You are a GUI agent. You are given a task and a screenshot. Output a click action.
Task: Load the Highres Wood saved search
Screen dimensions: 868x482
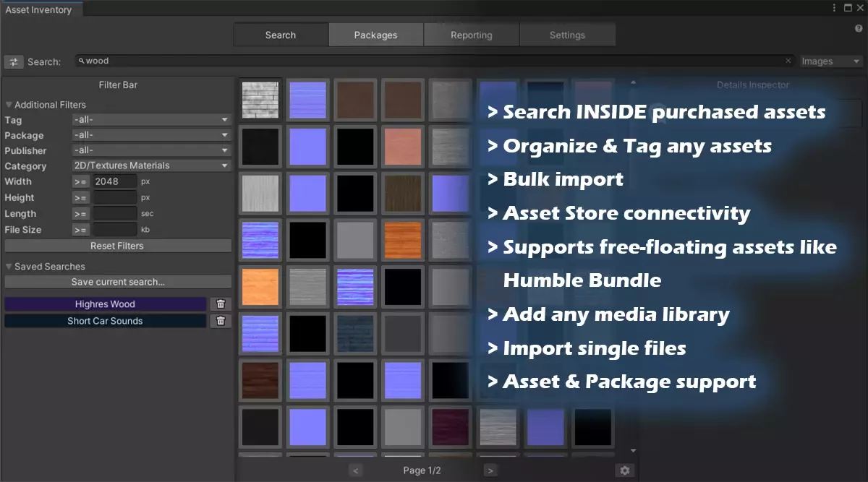[105, 304]
